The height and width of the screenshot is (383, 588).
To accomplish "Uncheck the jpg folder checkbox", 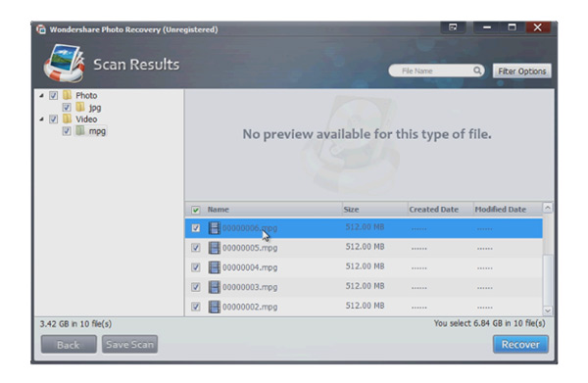I will pos(67,108).
